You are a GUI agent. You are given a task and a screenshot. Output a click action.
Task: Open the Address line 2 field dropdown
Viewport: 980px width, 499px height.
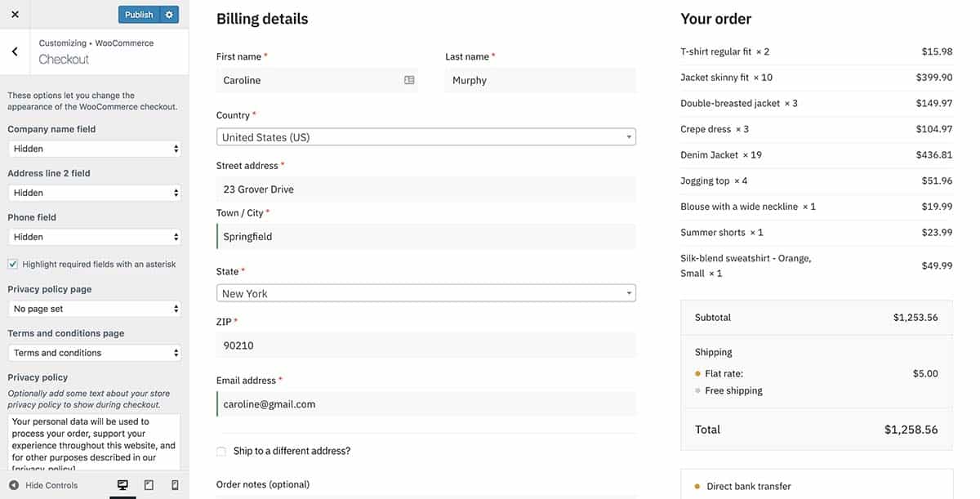[x=94, y=193]
